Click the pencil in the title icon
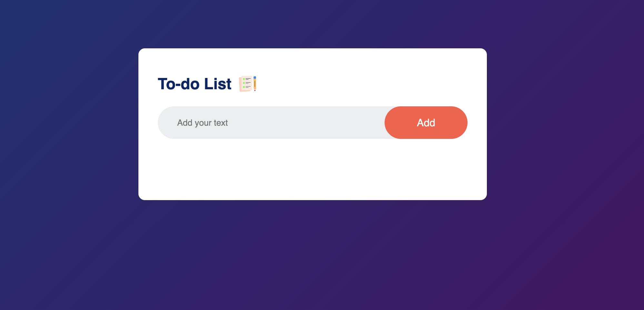Screen dimensions: 644x310 click(255, 83)
